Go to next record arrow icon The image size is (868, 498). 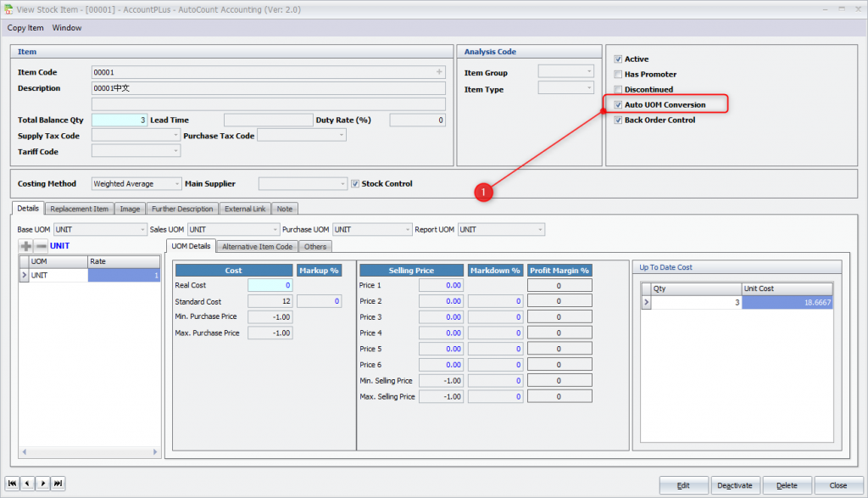pyautogui.click(x=42, y=483)
